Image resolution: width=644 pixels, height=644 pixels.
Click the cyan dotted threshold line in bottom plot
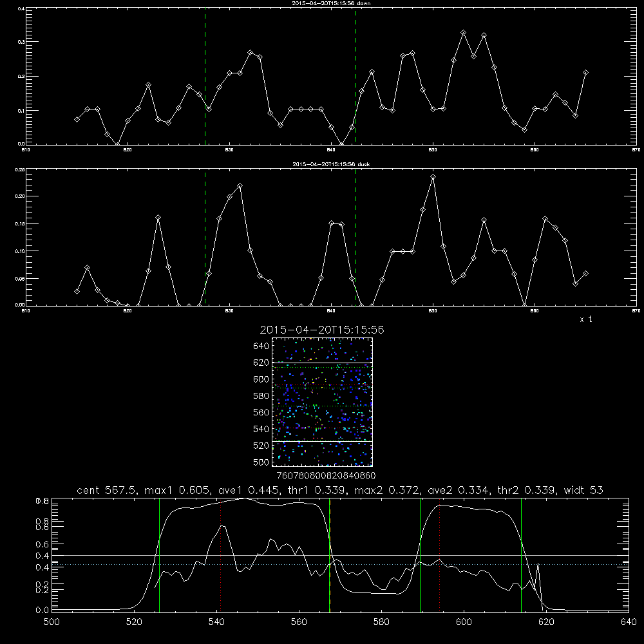[x=340, y=565]
